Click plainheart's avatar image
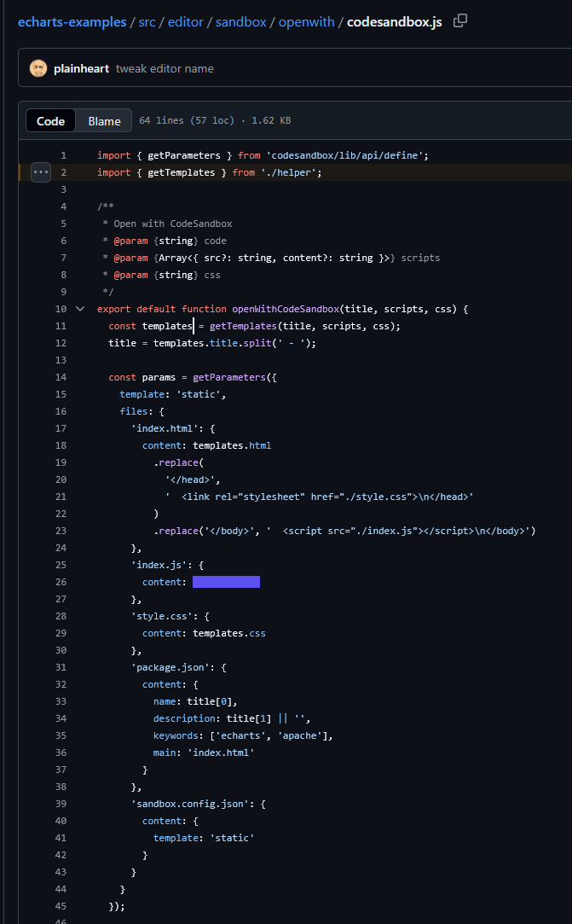 (38, 68)
